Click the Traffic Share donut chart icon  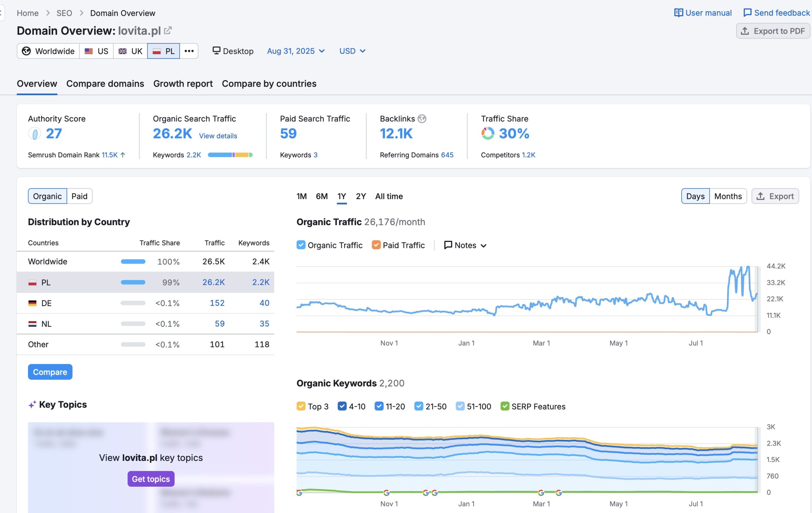tap(488, 133)
